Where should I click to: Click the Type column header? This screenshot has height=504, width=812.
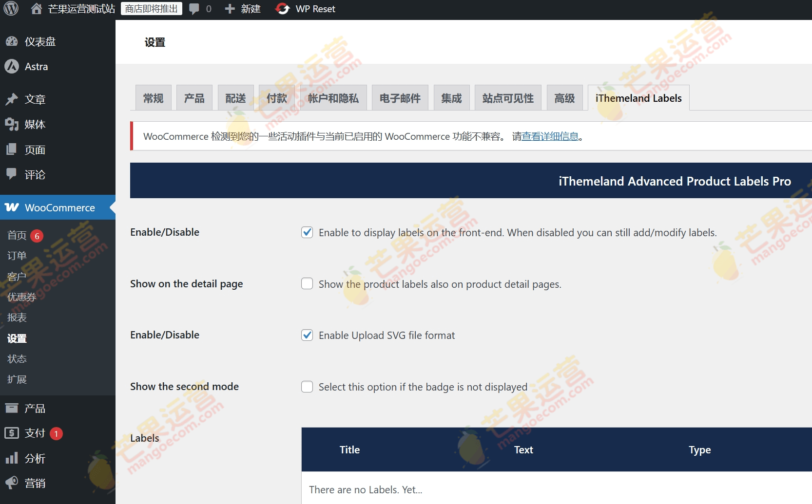point(699,449)
